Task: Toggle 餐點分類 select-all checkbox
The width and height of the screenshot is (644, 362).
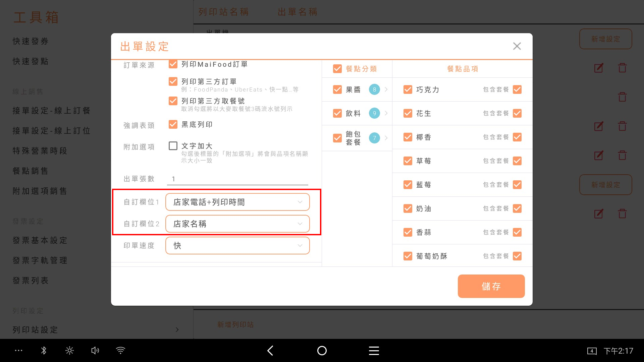Action: coord(337,69)
